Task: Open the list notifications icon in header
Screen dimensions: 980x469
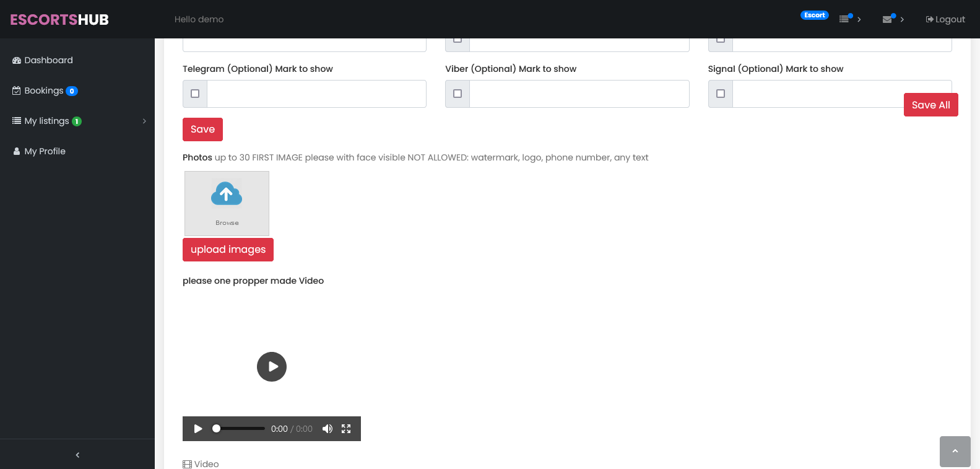Action: point(844,19)
